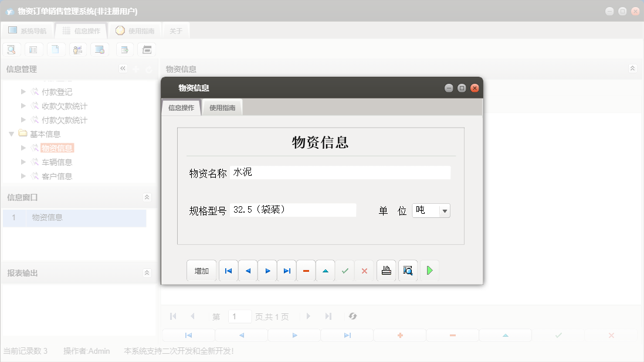This screenshot has height=362, width=644.
Task: Click the print icon in the dialog toolbar
Action: click(x=386, y=270)
